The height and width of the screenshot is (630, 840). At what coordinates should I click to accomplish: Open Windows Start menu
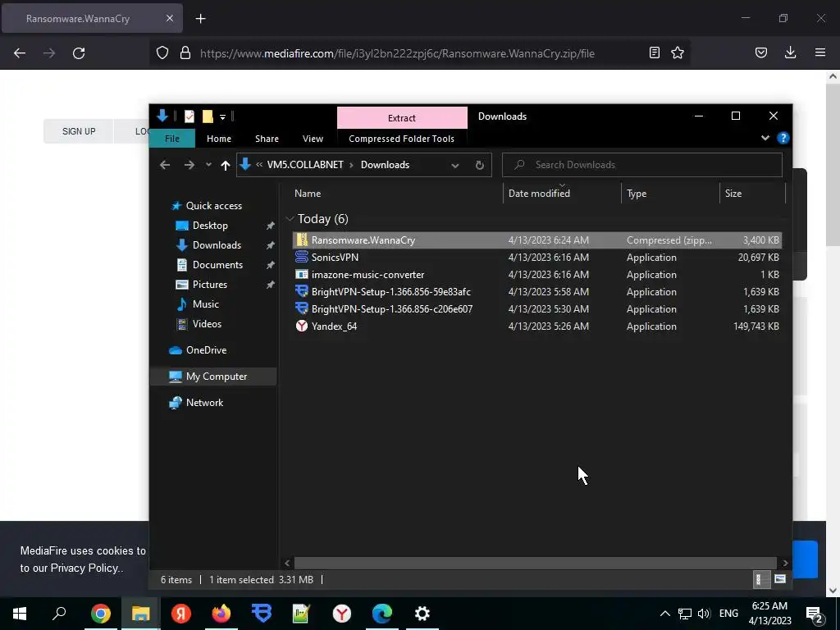pyautogui.click(x=20, y=614)
